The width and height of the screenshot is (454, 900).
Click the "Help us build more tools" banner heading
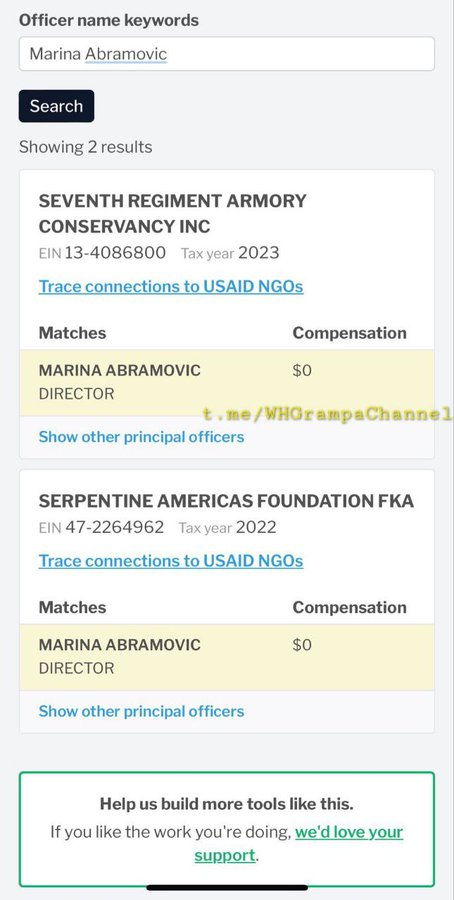(x=227, y=804)
